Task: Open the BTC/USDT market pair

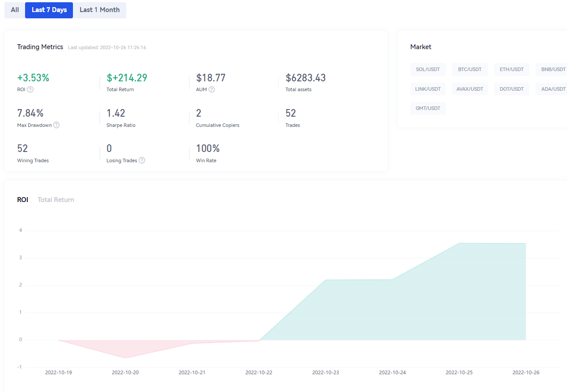Action: (470, 69)
